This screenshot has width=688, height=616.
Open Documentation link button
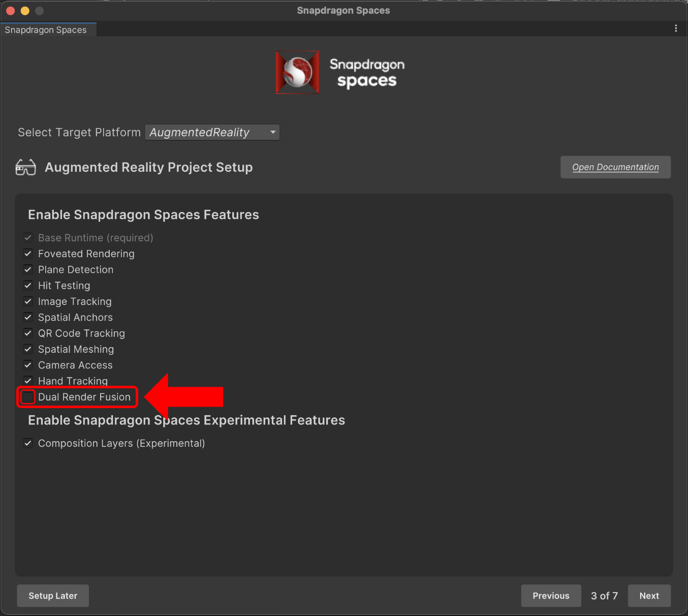pos(615,167)
